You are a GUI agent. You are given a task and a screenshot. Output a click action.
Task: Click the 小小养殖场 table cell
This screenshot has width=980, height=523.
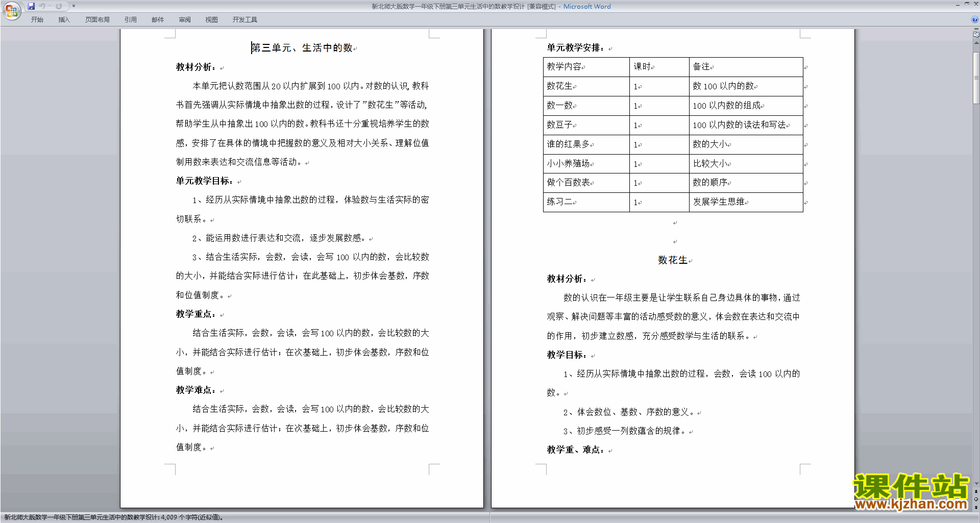tap(586, 164)
